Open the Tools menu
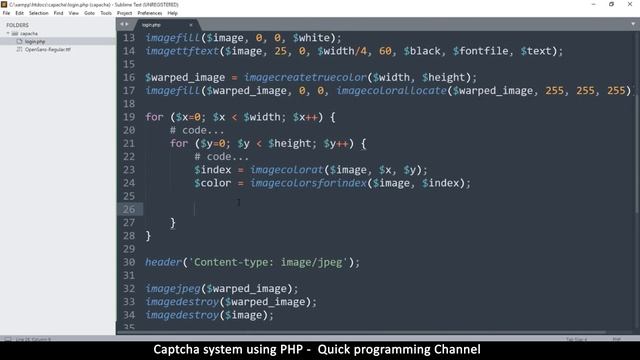Image resolution: width=640 pixels, height=360 pixels. [106, 13]
